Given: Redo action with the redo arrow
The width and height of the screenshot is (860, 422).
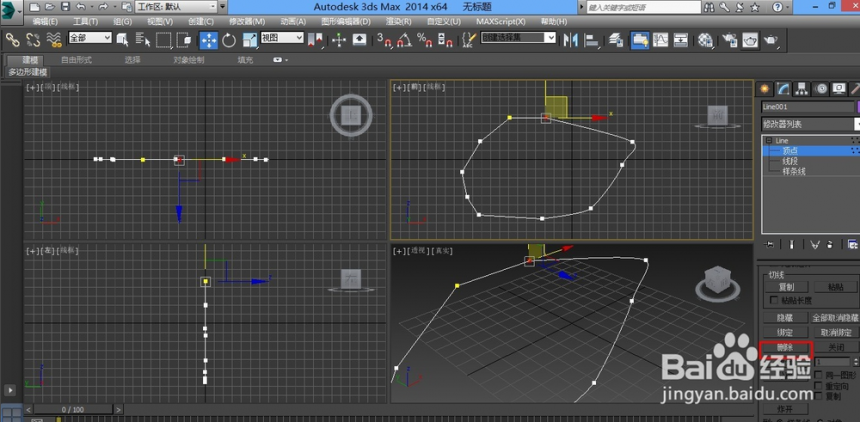Looking at the screenshot, I should click(x=104, y=7).
